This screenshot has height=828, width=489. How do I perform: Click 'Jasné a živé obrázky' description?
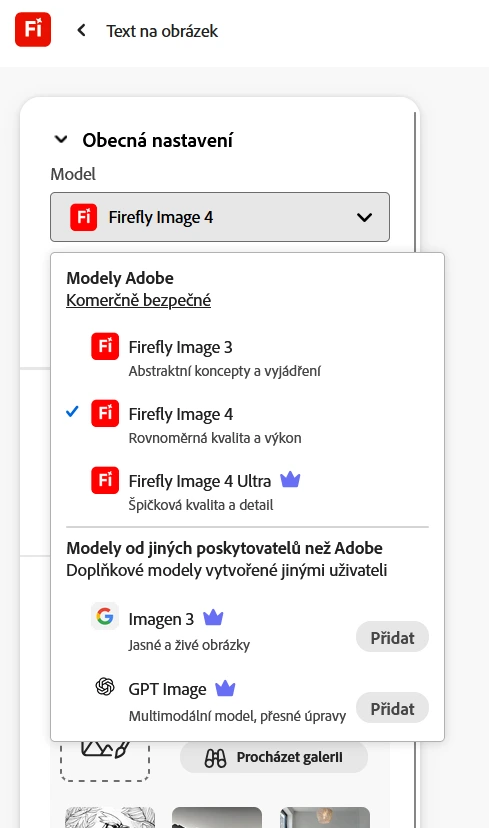[189, 645]
